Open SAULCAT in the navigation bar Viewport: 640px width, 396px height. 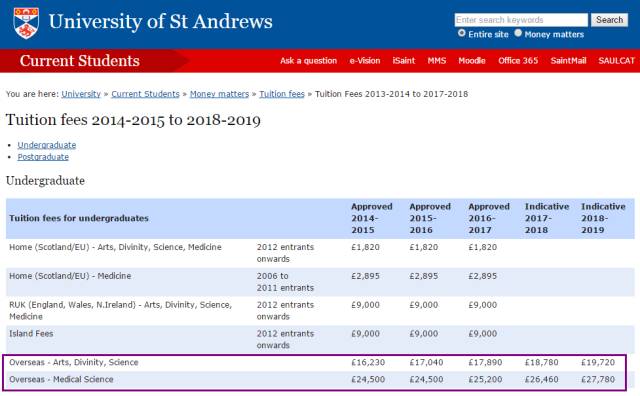point(617,61)
